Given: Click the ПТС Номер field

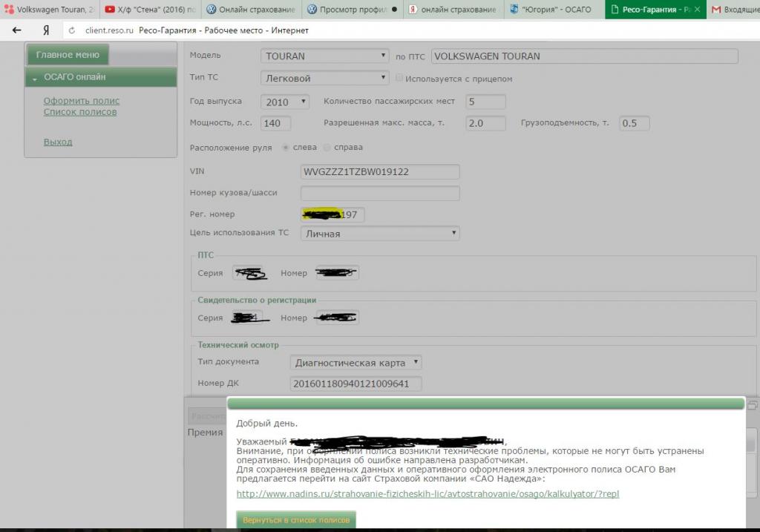Looking at the screenshot, I should tap(337, 273).
